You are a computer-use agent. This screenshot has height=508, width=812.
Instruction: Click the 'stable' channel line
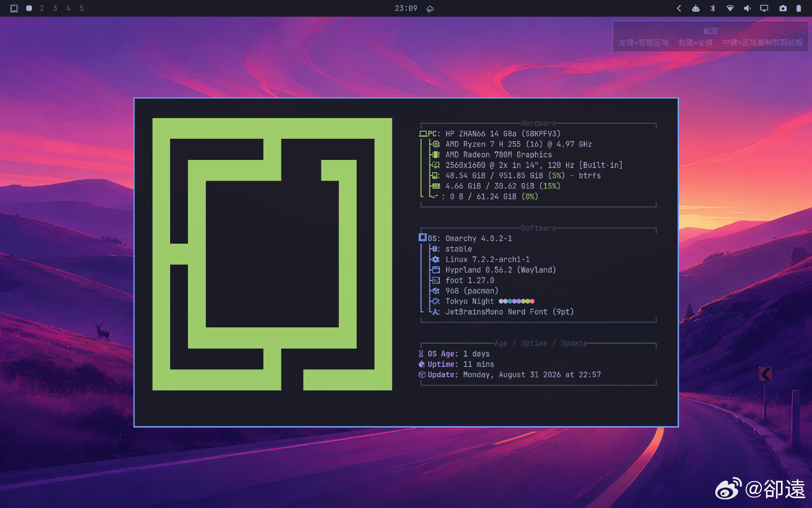(x=452, y=249)
